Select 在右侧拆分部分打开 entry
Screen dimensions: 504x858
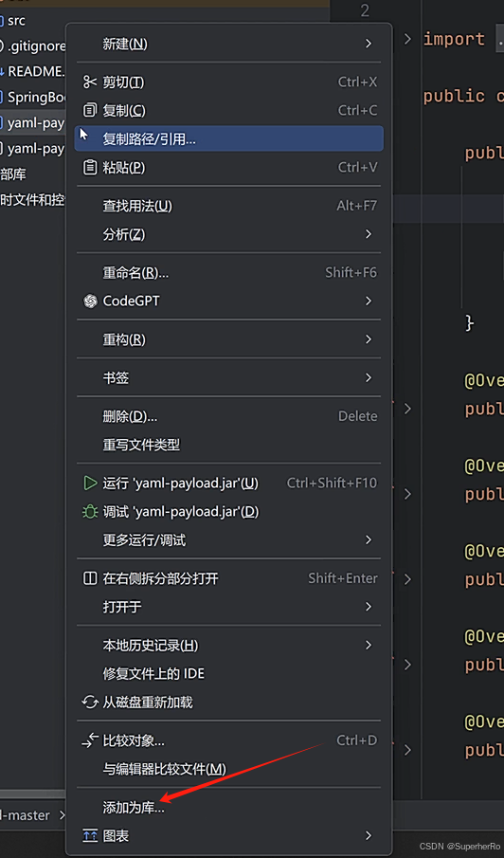coord(229,578)
